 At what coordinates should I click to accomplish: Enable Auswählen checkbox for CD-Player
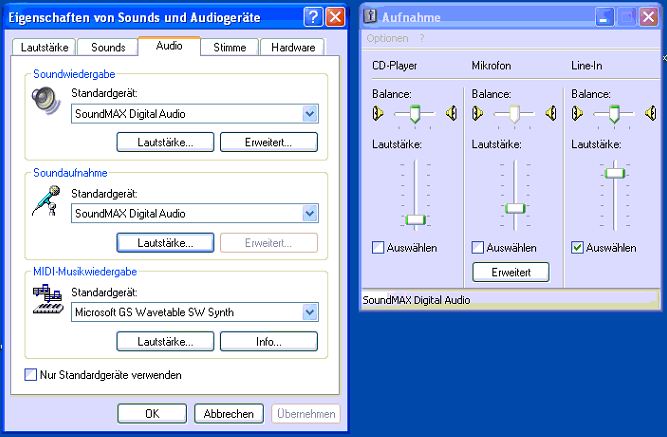(x=378, y=247)
